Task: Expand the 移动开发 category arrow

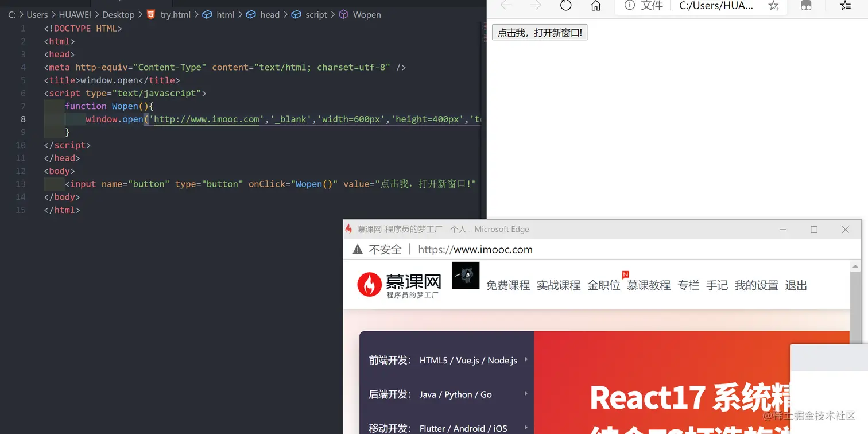Action: 526,428
